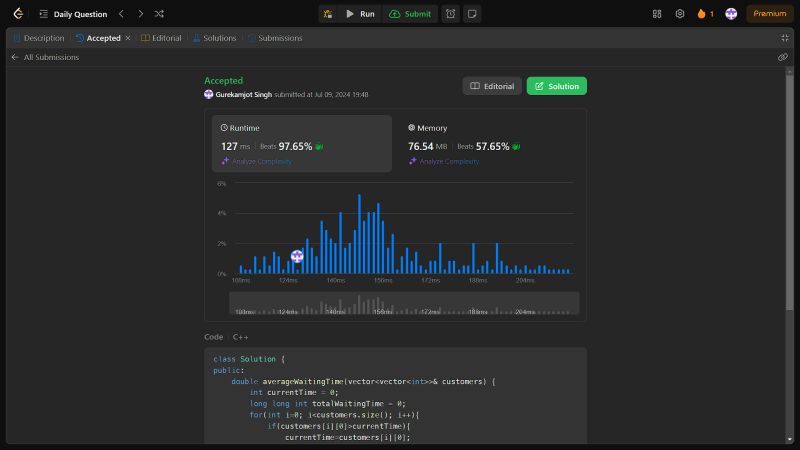Click the green Solution button
Screen dimensions: 800x450
point(557,86)
